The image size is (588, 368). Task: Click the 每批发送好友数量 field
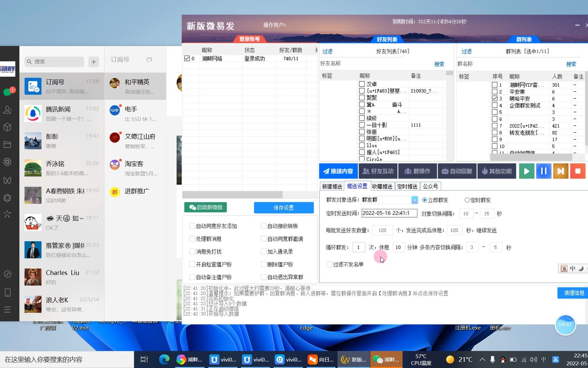pyautogui.click(x=382, y=230)
